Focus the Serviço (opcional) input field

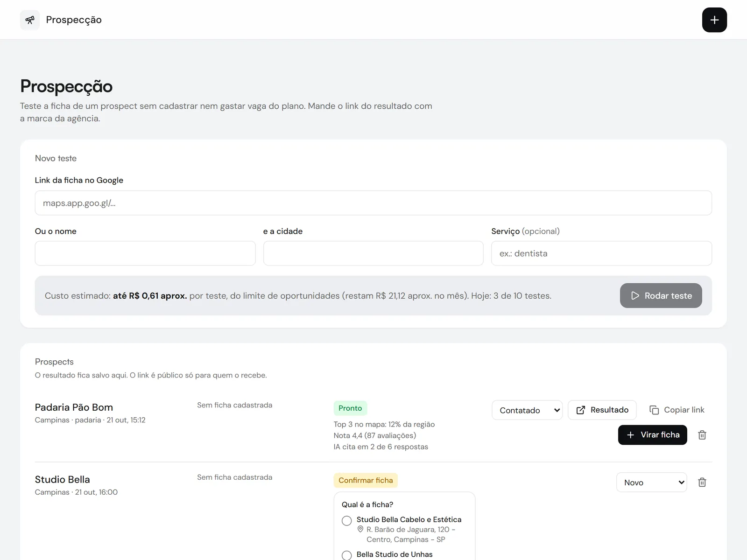601,253
